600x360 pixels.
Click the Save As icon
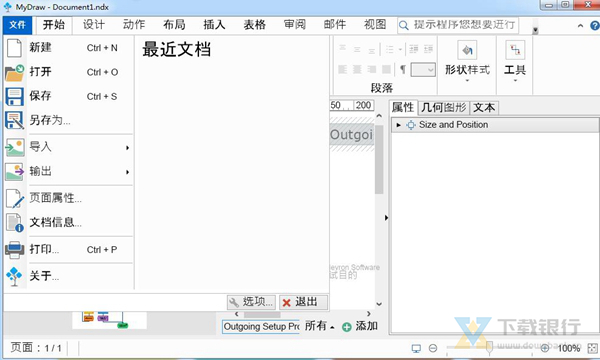coord(15,121)
